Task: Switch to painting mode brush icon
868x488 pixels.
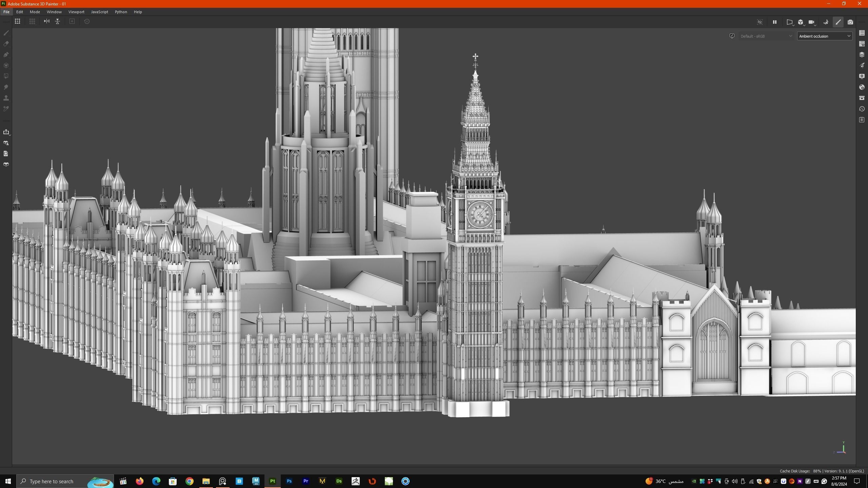Action: pos(838,22)
